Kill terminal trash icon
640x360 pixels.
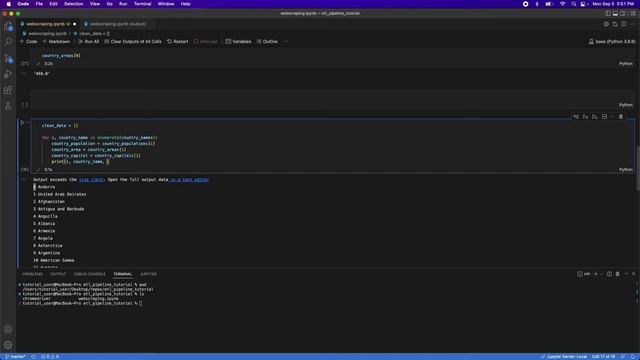(x=618, y=274)
